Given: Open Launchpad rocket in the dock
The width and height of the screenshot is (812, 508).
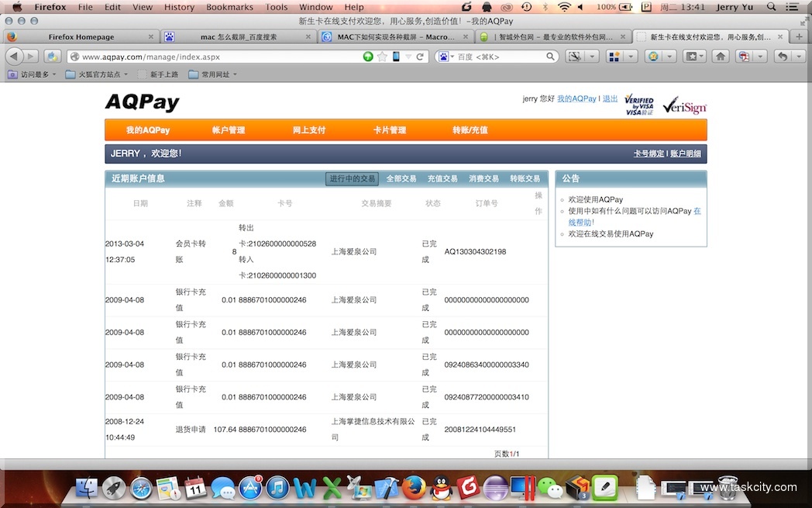Looking at the screenshot, I should (x=113, y=488).
